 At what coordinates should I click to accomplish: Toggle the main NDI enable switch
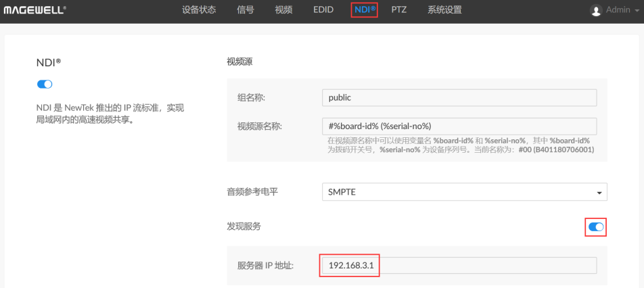pyautogui.click(x=45, y=84)
